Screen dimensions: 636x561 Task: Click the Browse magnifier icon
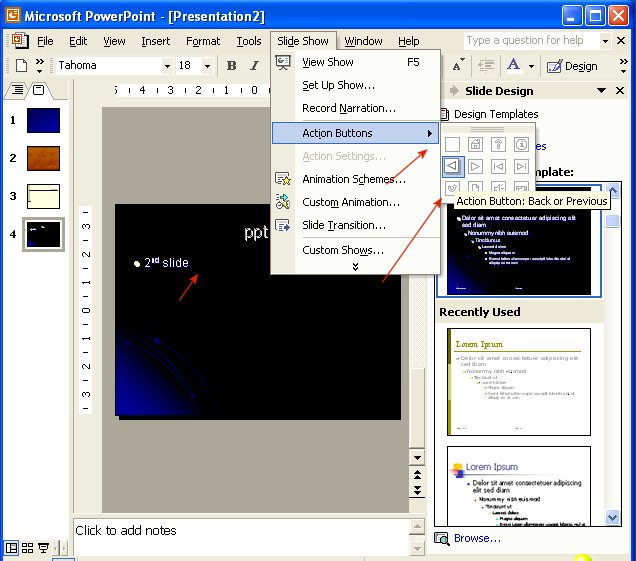[441, 539]
